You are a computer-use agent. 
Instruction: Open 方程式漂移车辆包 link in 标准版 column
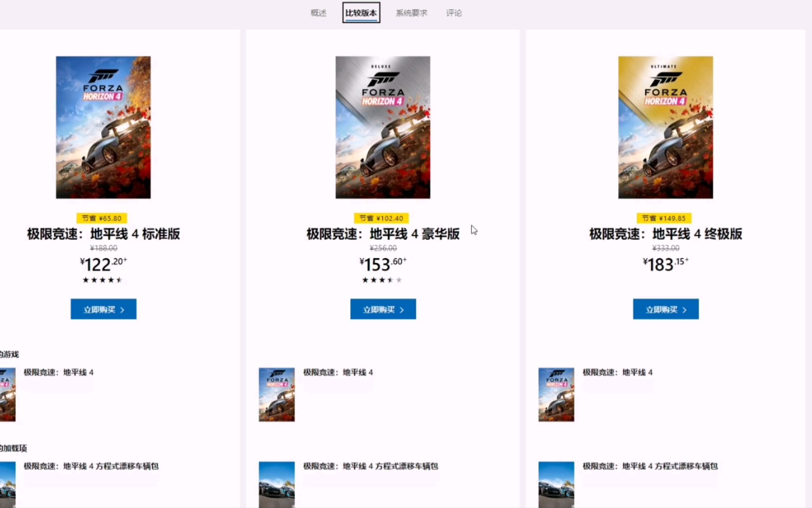pos(91,466)
